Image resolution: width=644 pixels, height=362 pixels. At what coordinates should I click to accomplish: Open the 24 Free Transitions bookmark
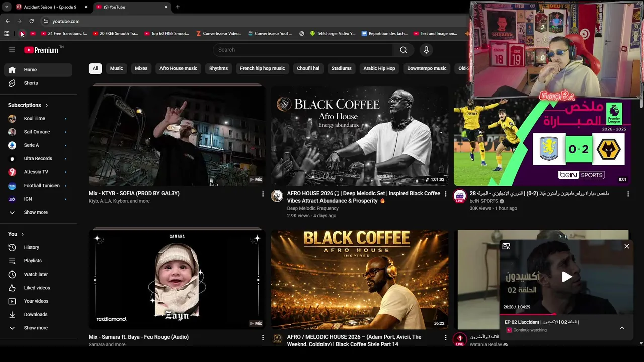[x=64, y=34]
